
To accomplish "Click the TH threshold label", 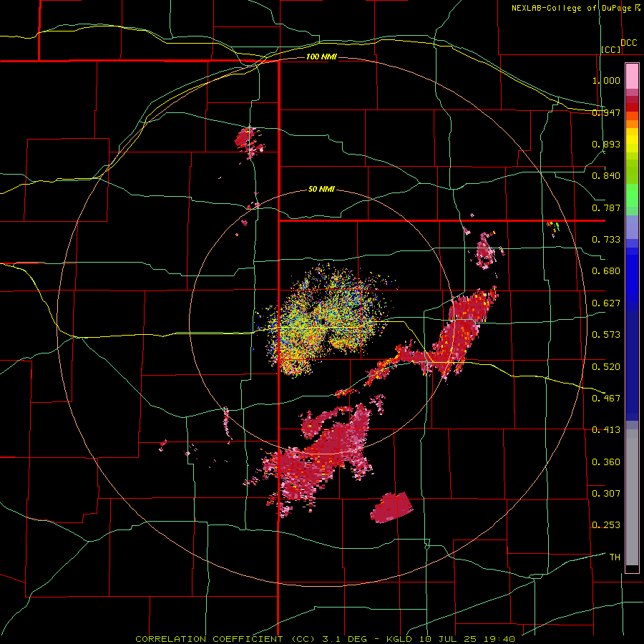I will click(615, 557).
